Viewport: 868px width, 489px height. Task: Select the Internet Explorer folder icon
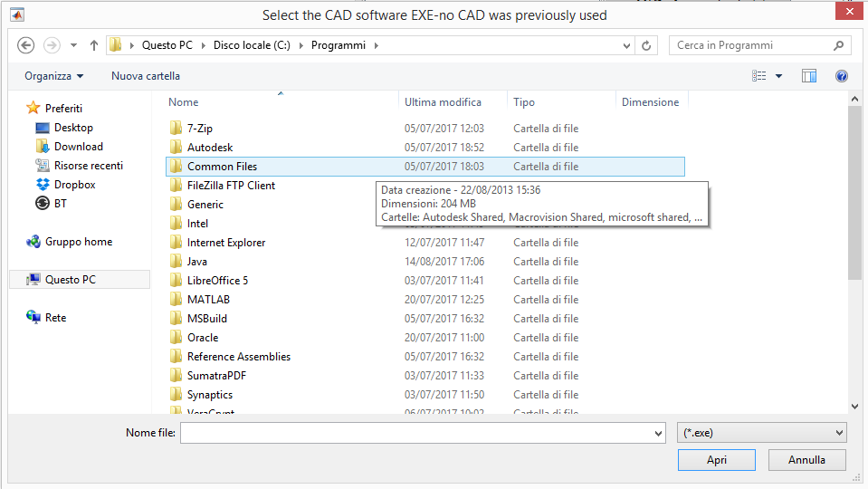click(x=176, y=242)
